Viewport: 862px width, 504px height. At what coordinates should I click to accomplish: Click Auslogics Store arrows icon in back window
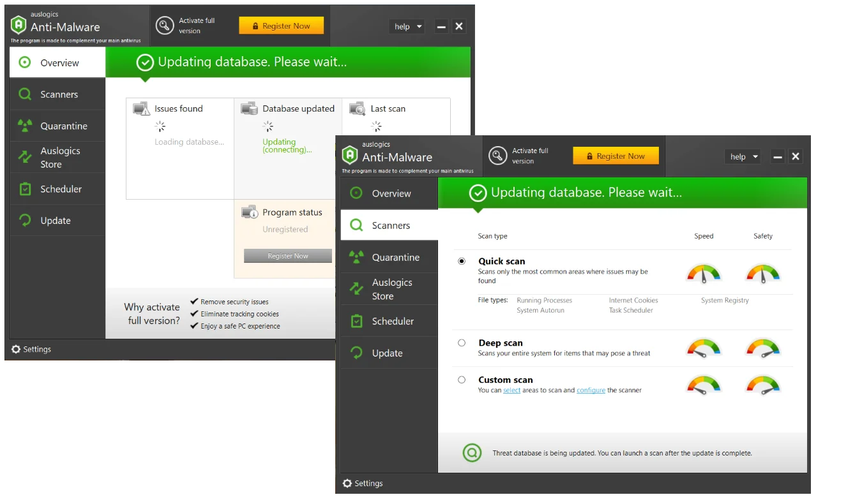click(x=25, y=158)
